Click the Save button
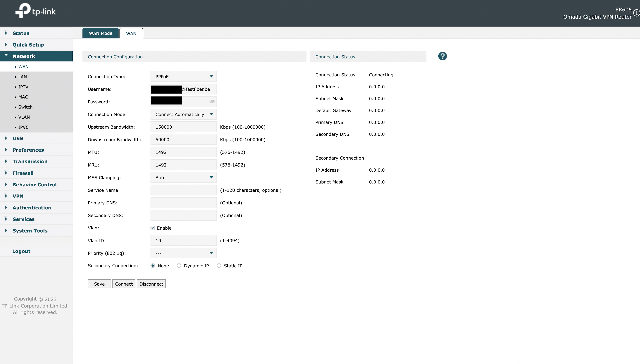 [x=99, y=284]
